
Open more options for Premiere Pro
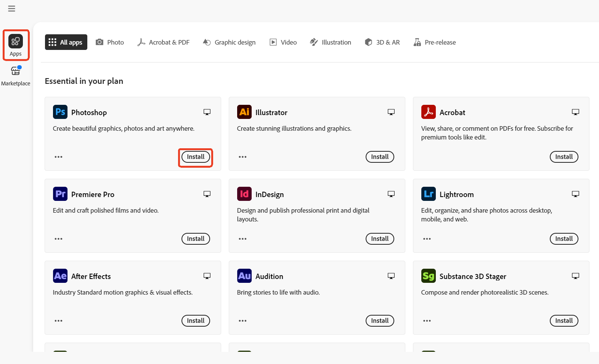tap(58, 239)
